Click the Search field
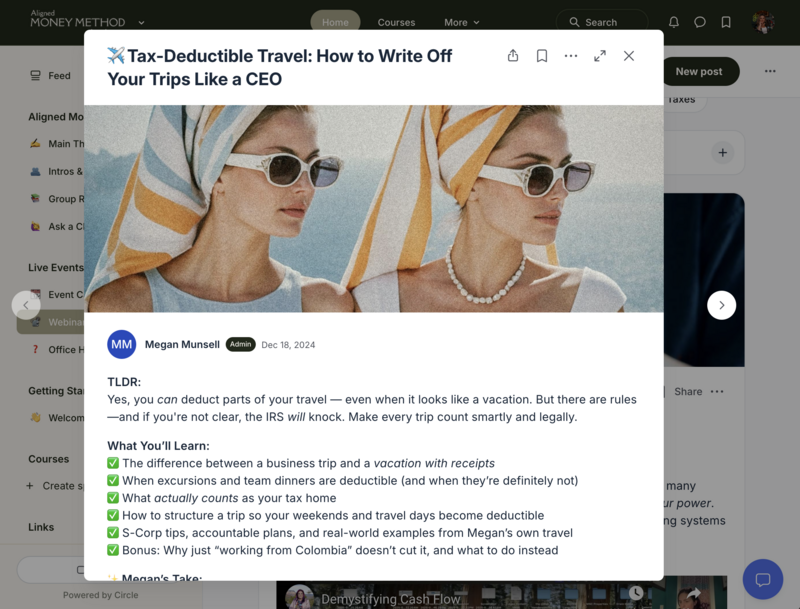Image resolution: width=800 pixels, height=609 pixels. [x=602, y=22]
